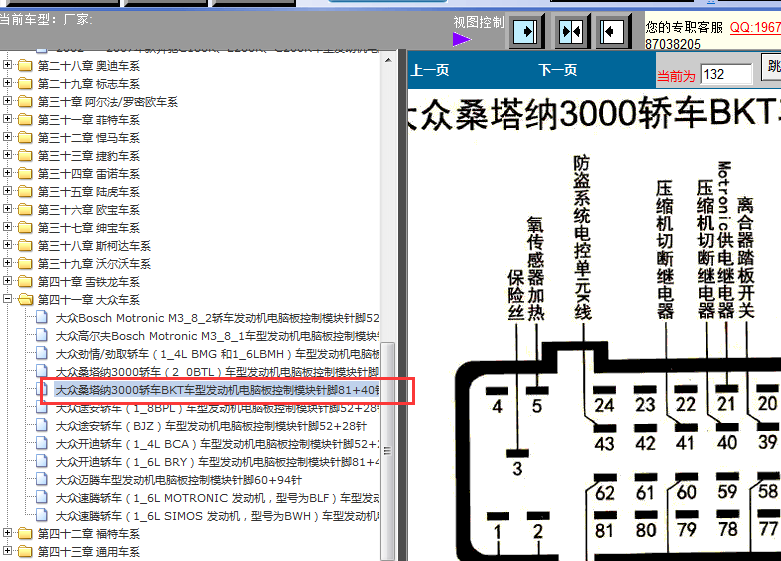This screenshot has width=781, height=561.
Task: Expand 第三十一章 菲特车系 node
Action: click(7, 119)
